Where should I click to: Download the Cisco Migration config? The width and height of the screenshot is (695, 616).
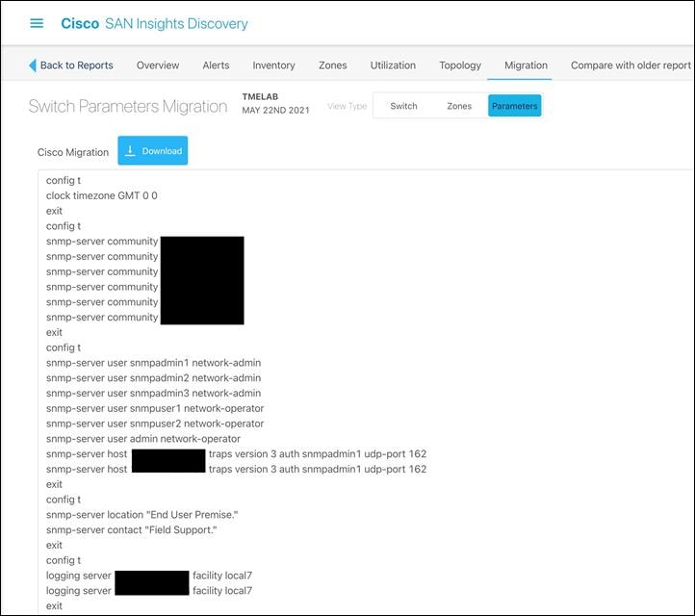pyautogui.click(x=152, y=151)
